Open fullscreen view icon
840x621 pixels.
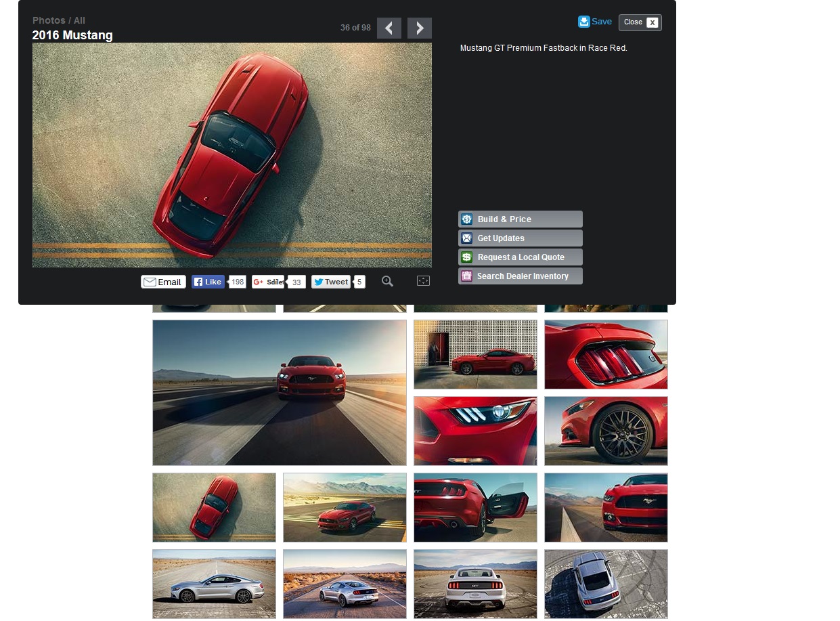(x=423, y=281)
